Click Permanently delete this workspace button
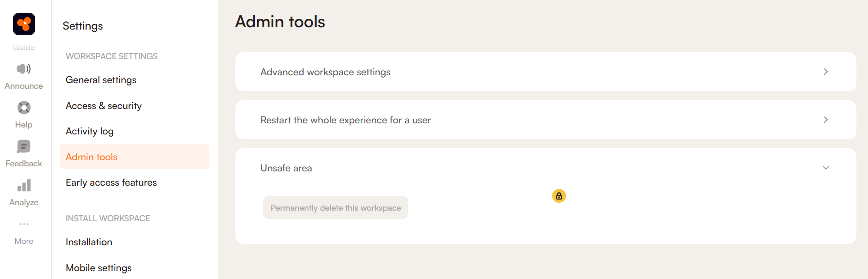Viewport: 868px width, 279px height. click(335, 208)
